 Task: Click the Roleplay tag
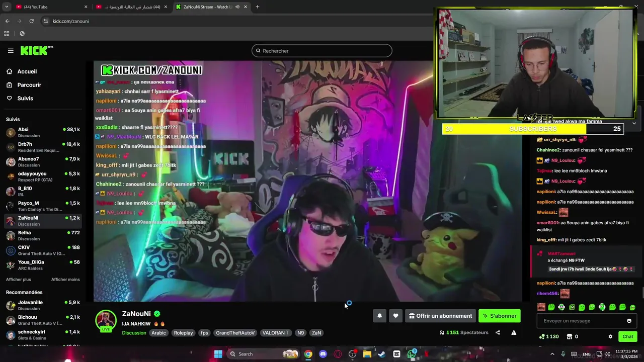point(183,333)
